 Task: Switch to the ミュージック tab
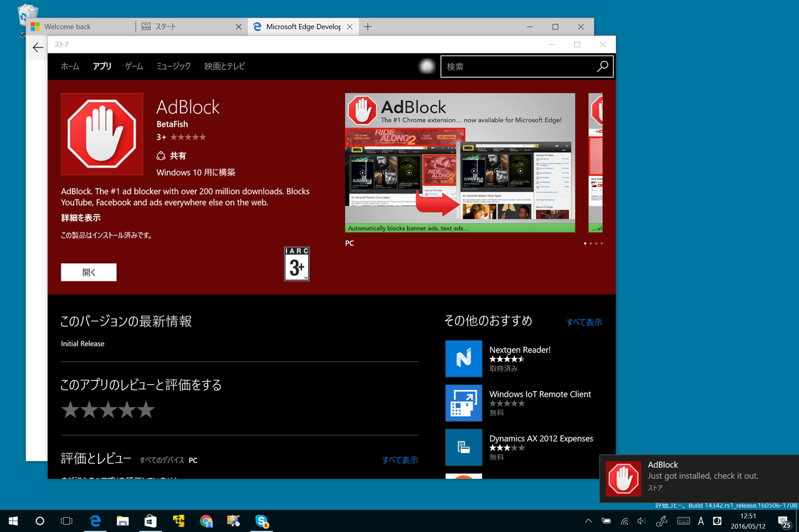(172, 66)
